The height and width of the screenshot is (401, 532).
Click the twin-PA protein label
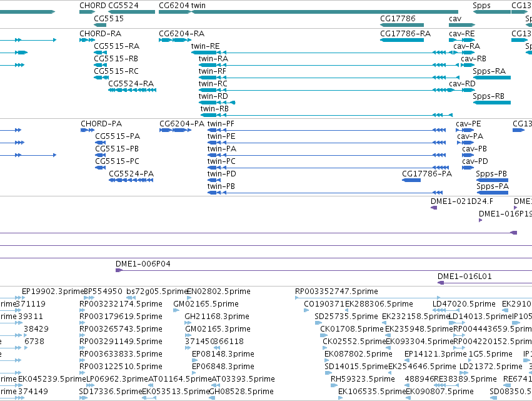(222, 149)
